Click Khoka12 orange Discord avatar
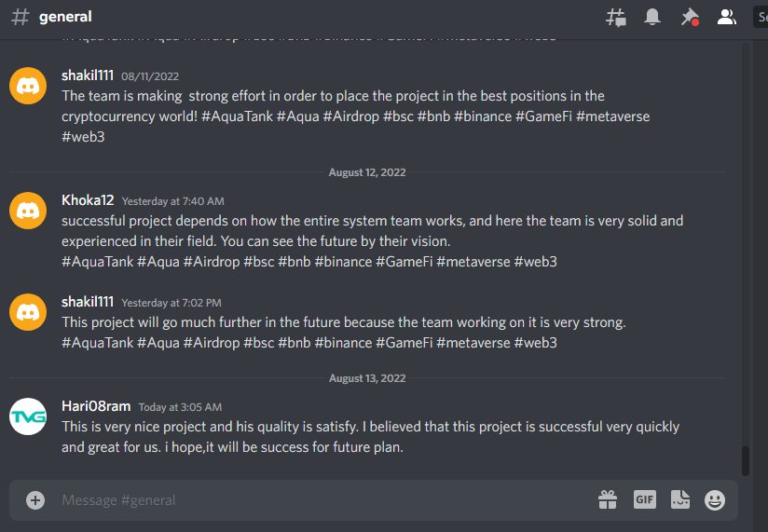The image size is (768, 532). point(28,211)
